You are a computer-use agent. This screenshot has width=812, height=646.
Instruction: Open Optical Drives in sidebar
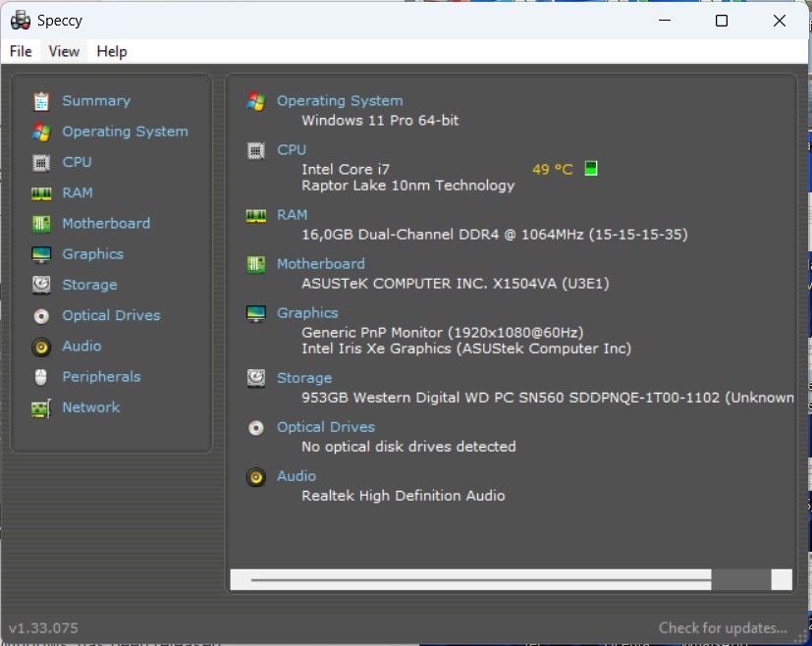[x=111, y=315]
